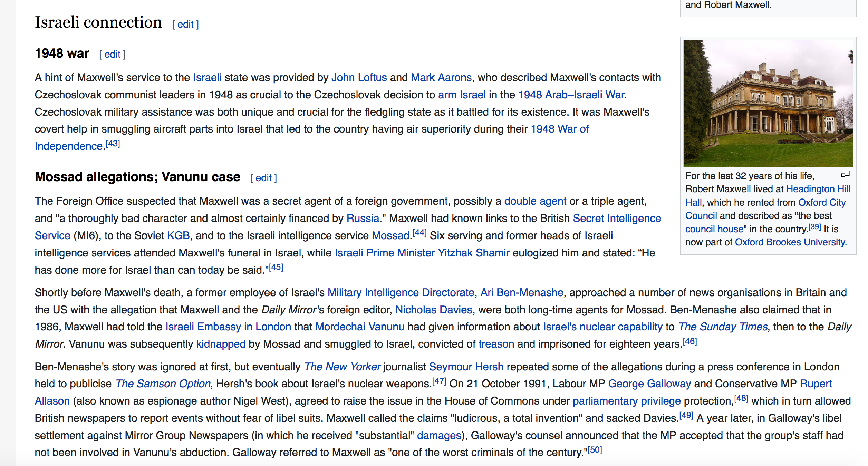Screen dimensions: 868x466
Task: Follow the Ari Ben-Menashe link
Action: click(x=522, y=293)
